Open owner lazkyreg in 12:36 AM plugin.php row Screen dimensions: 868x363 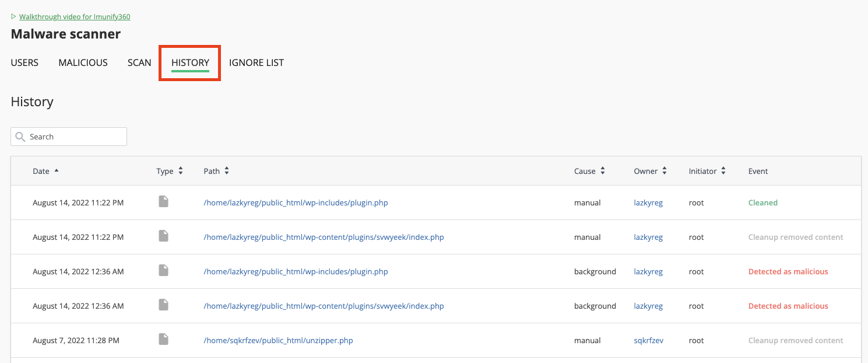648,271
